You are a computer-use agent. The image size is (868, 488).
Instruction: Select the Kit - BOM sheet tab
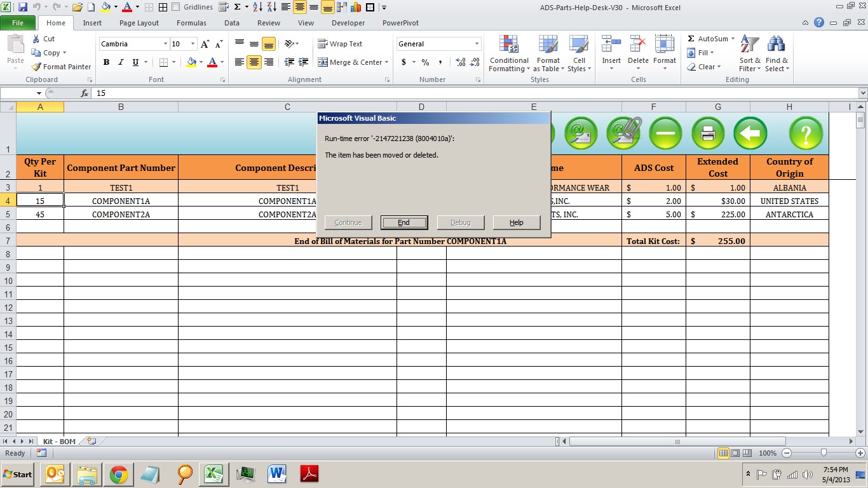pos(59,441)
